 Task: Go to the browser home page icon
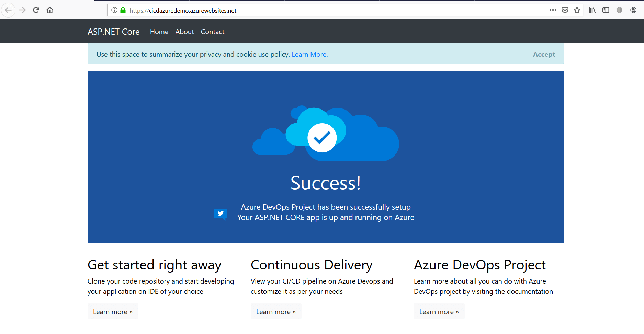tap(50, 10)
